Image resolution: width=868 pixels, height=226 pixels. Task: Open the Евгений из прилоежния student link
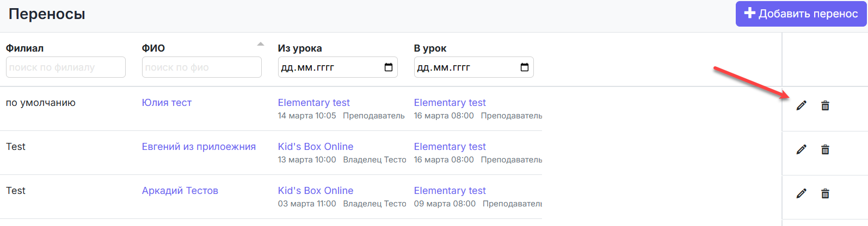click(x=199, y=147)
